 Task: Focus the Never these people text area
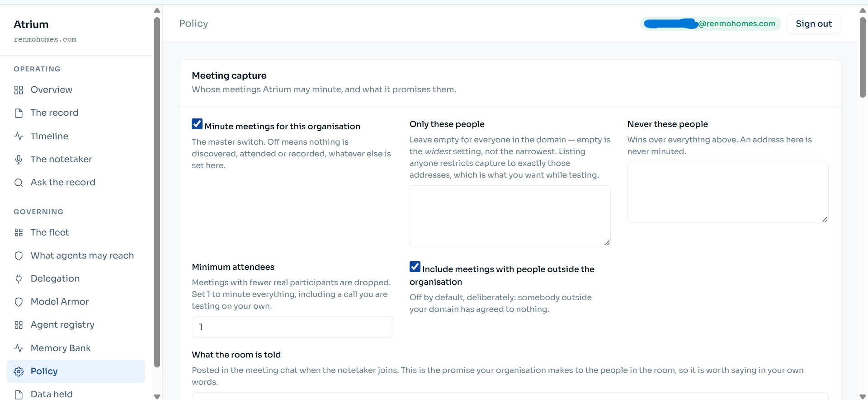click(727, 192)
